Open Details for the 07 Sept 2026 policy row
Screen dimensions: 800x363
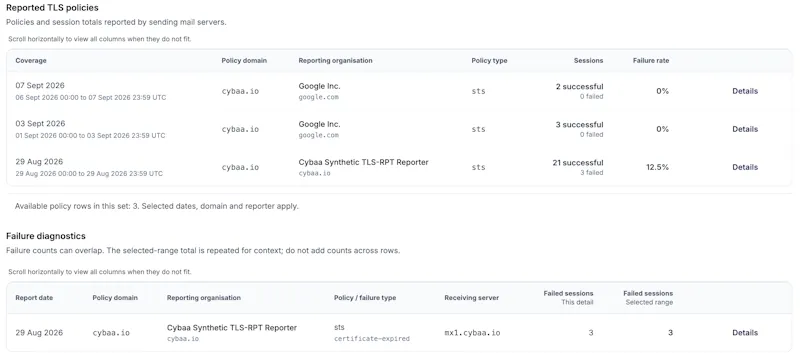745,91
